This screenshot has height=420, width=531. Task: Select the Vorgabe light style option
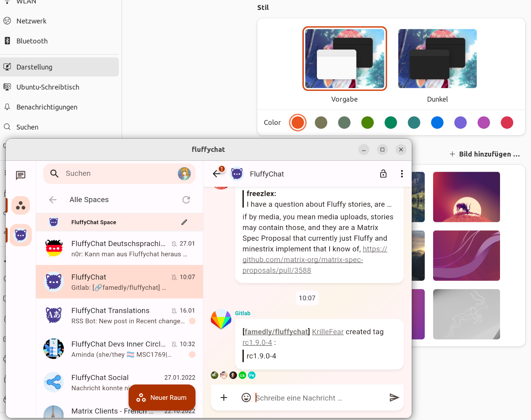click(x=344, y=59)
